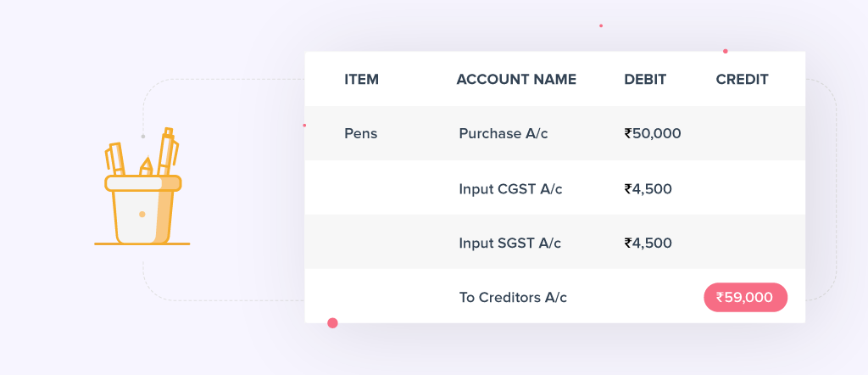Select the DEBIT column header
868x375 pixels.
click(645, 80)
